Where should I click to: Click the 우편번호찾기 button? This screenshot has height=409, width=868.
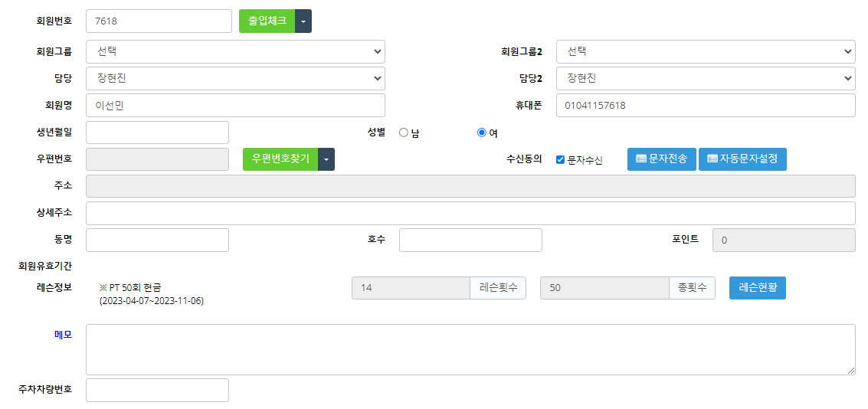[x=280, y=159]
